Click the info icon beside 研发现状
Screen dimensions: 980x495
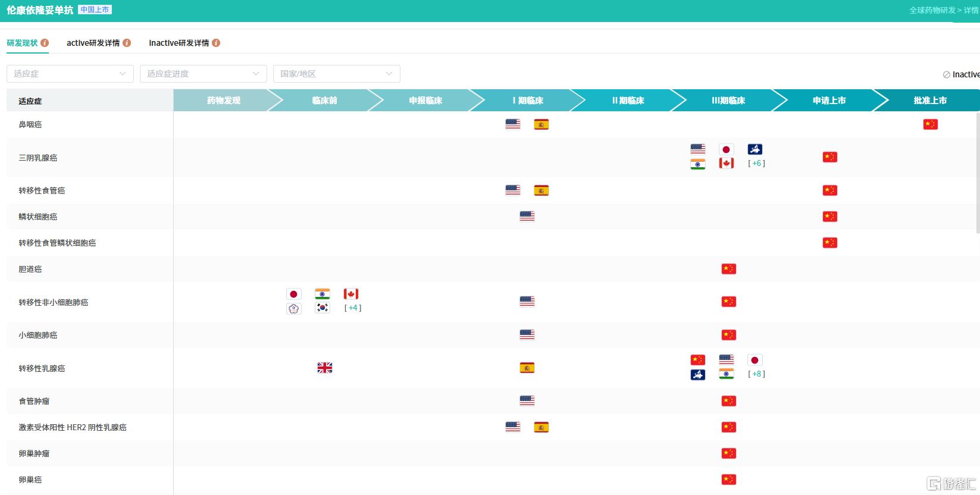(x=45, y=43)
